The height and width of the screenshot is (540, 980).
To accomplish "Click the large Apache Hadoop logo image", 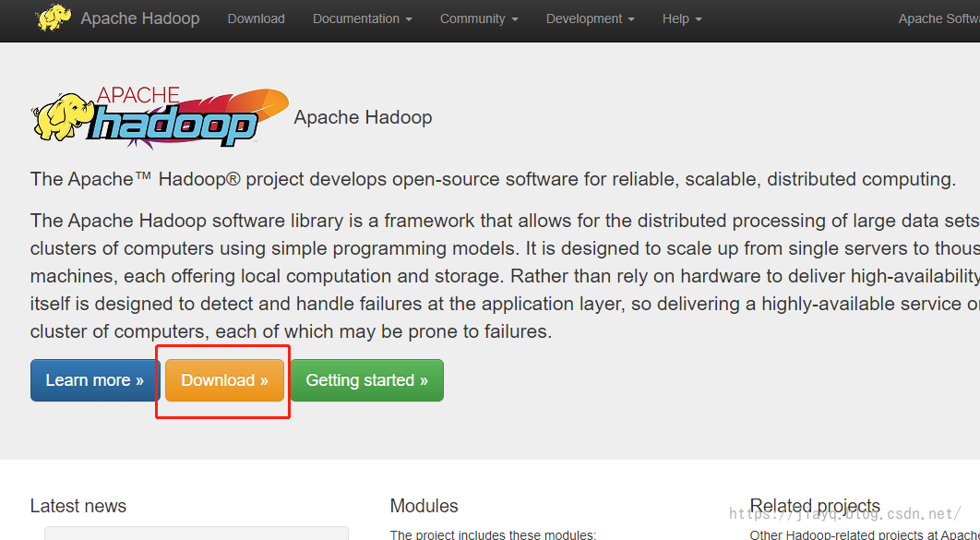I will (160, 117).
